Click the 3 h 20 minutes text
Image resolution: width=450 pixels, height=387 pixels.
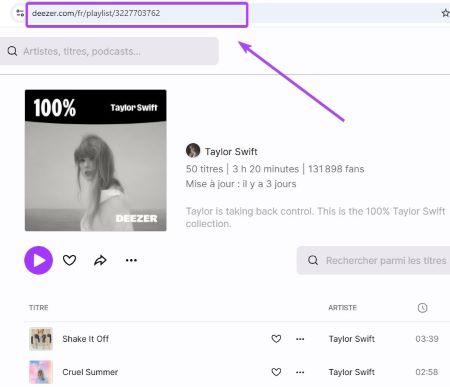pyautogui.click(x=266, y=169)
